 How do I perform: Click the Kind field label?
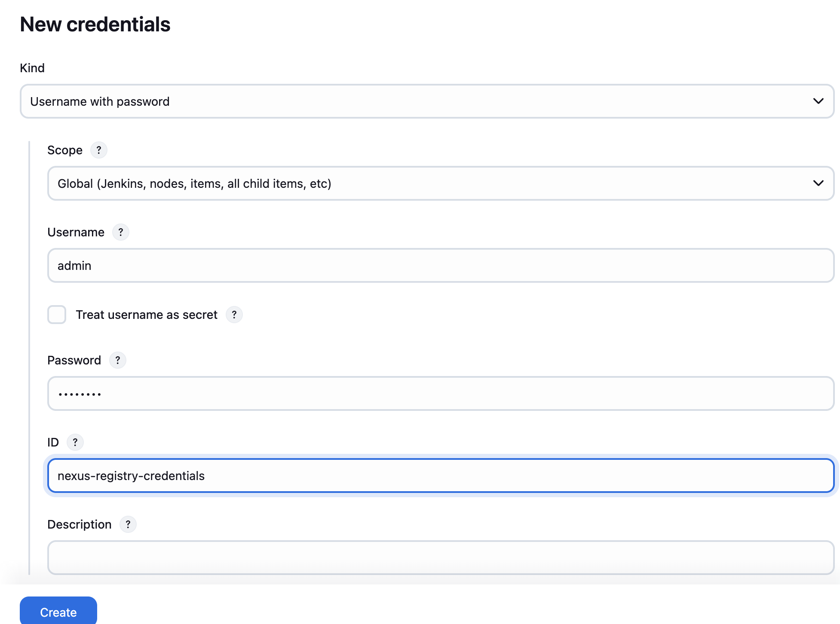click(32, 68)
